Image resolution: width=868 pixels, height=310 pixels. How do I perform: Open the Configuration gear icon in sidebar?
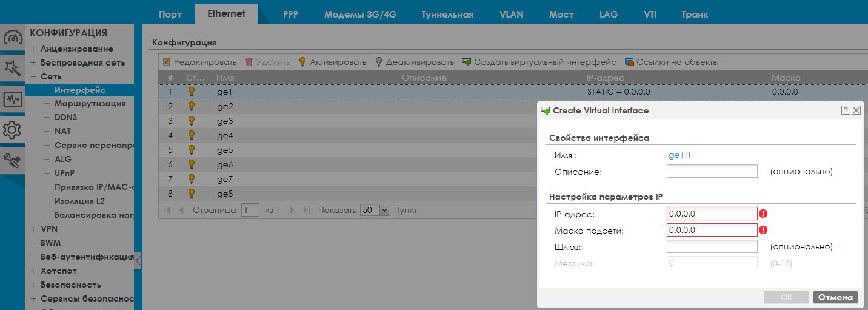13,130
